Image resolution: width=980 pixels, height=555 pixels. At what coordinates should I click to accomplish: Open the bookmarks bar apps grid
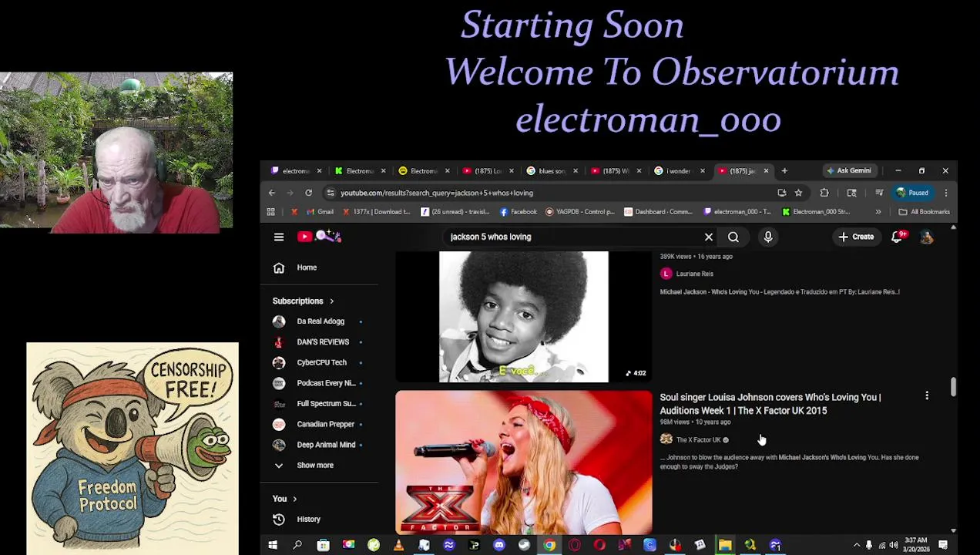tap(270, 212)
